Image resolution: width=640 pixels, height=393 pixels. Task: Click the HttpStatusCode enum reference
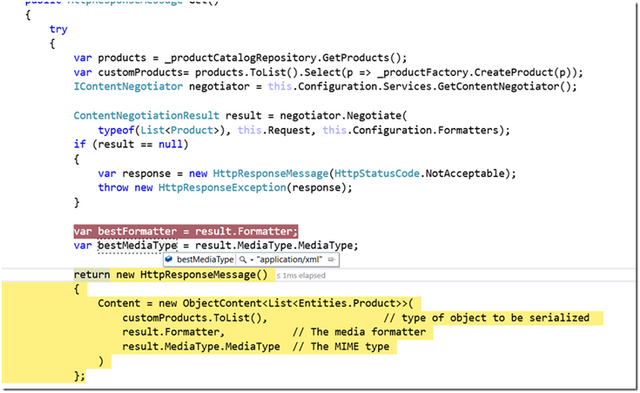click(x=377, y=173)
